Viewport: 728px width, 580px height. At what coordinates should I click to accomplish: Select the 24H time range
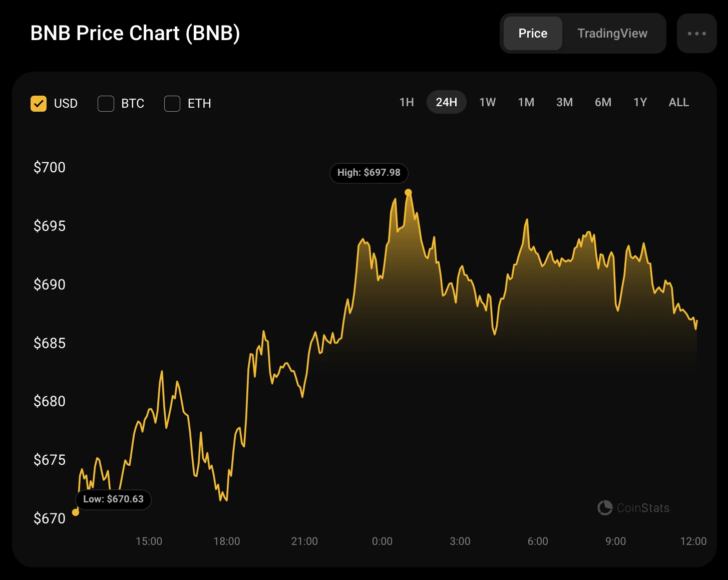(446, 102)
